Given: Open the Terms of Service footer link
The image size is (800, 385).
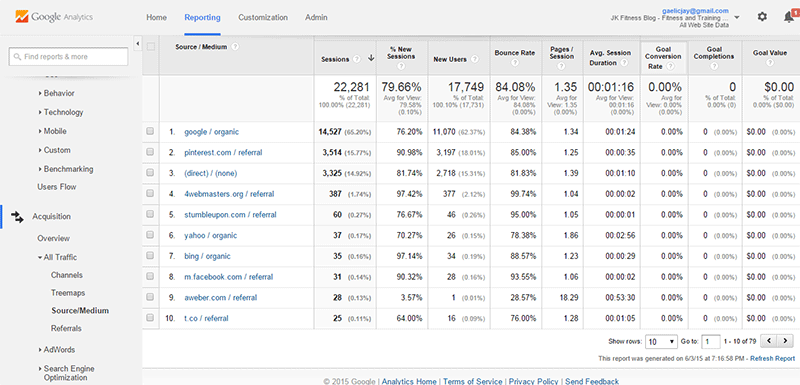Looking at the screenshot, I should pos(472,381).
